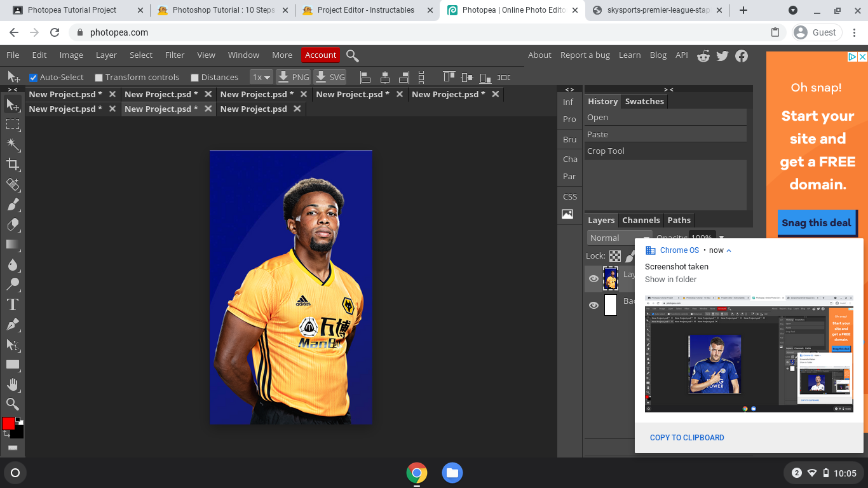Open the Normal blend mode dropdown
The height and width of the screenshot is (488, 868).
(610, 238)
